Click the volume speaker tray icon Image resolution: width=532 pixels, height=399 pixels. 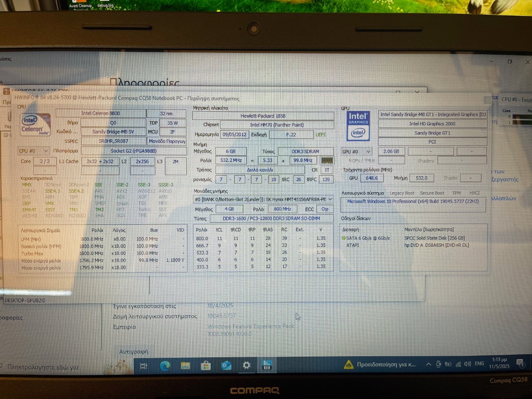click(x=468, y=364)
